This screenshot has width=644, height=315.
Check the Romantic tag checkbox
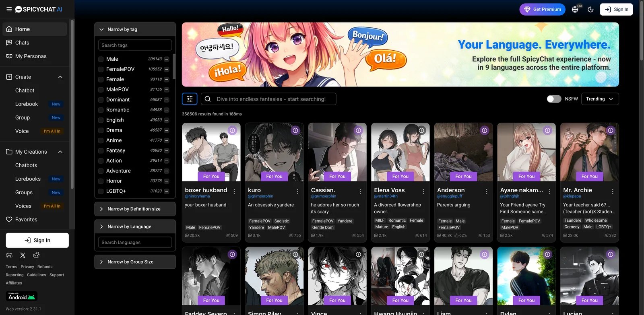pyautogui.click(x=101, y=110)
